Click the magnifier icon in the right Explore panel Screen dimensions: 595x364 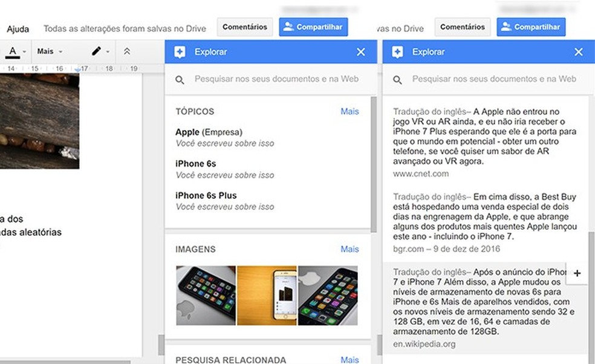pos(398,79)
